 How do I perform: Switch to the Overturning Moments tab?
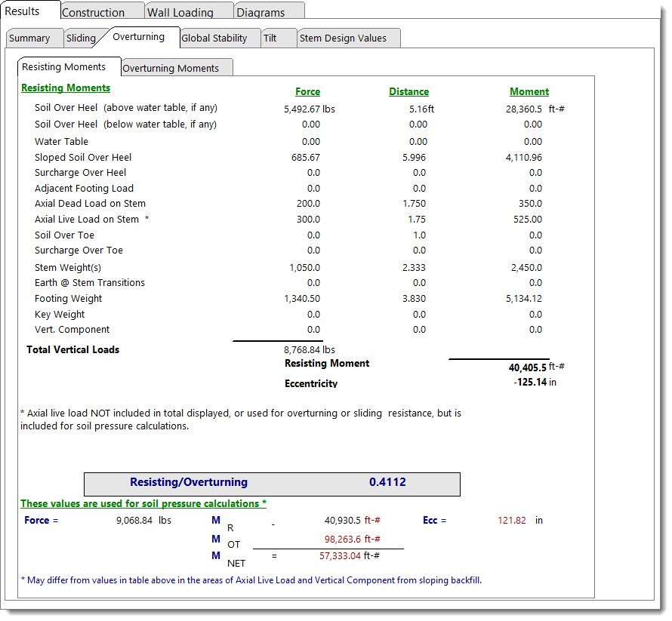point(171,68)
